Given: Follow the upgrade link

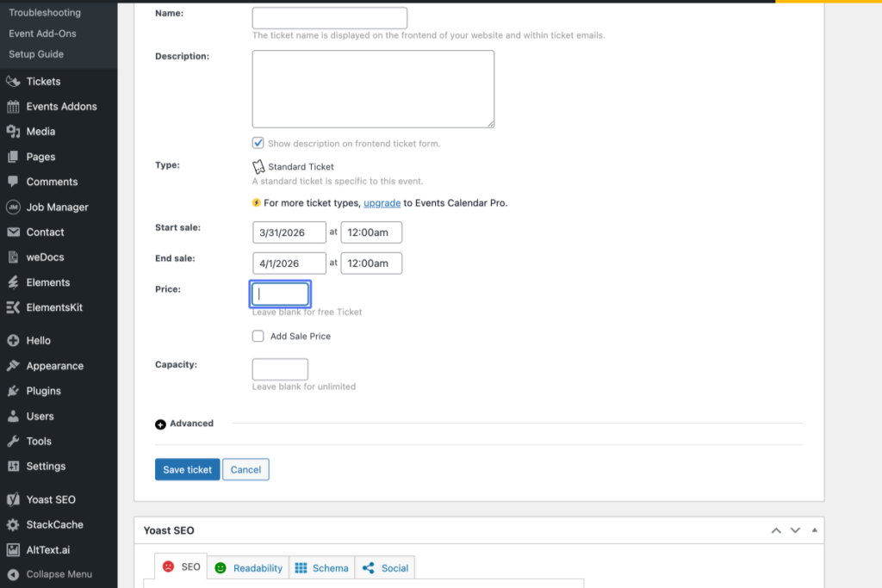Looking at the screenshot, I should pos(382,203).
